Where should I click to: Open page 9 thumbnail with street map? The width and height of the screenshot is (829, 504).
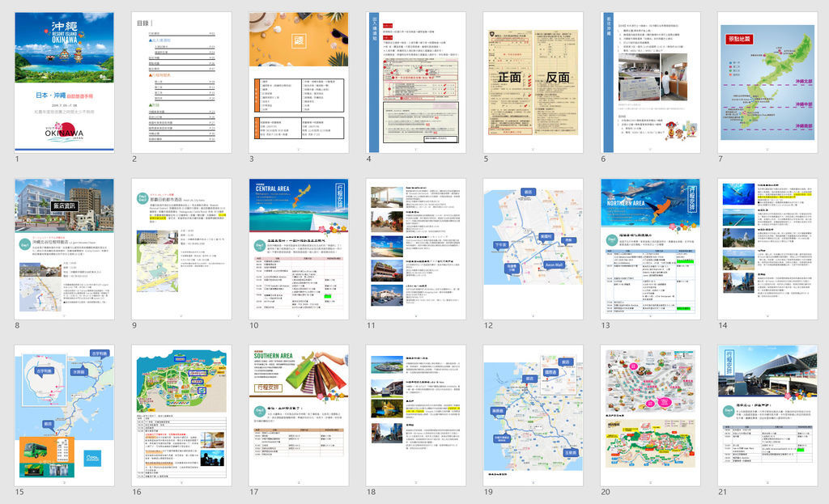pyautogui.click(x=181, y=249)
